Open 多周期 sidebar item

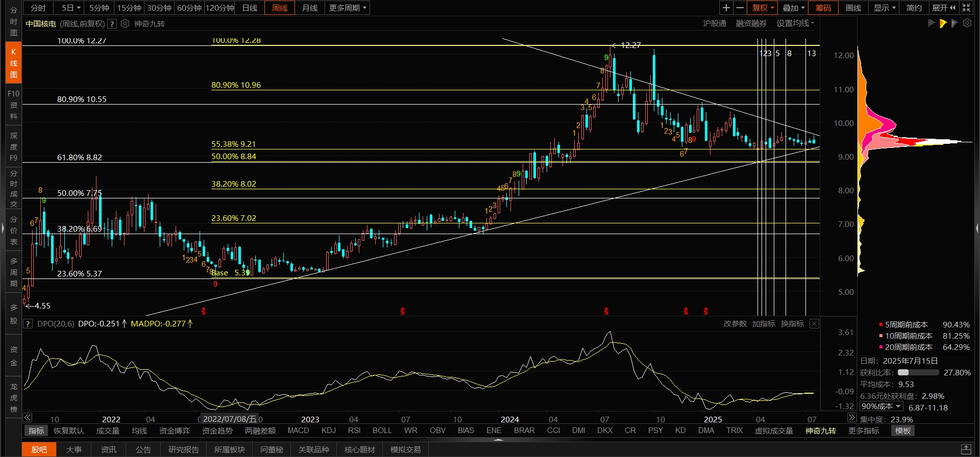tap(14, 272)
